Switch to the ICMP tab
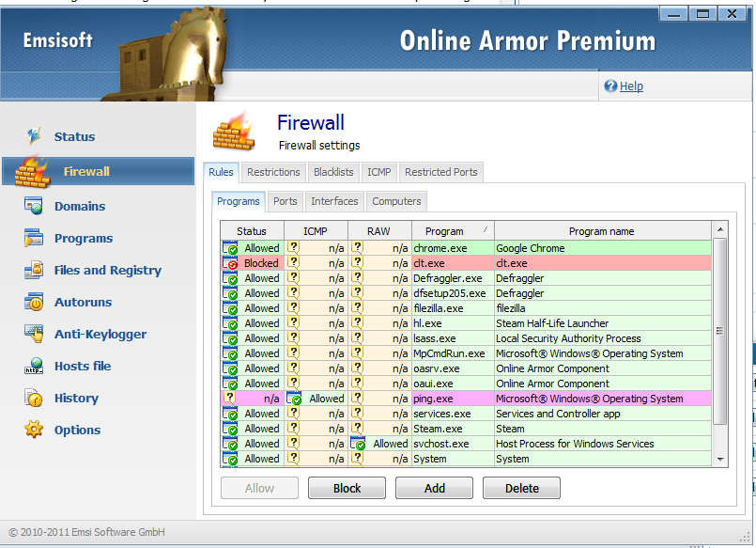Image resolution: width=756 pixels, height=548 pixels. tap(379, 172)
